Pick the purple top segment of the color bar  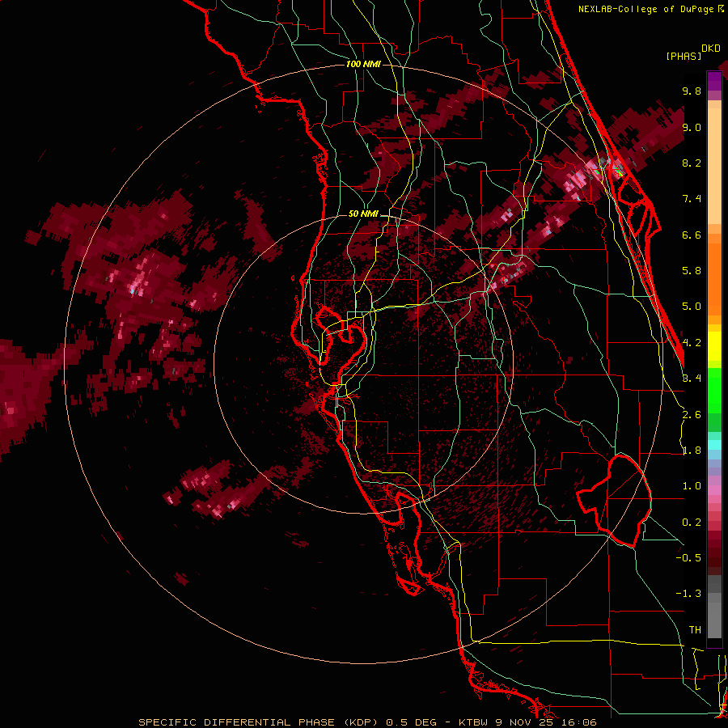[714, 81]
